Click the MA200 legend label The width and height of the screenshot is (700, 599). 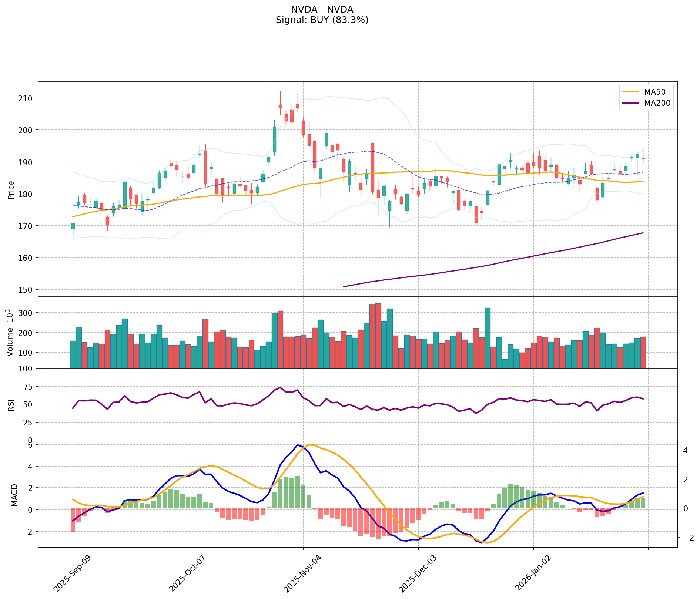[x=657, y=103]
